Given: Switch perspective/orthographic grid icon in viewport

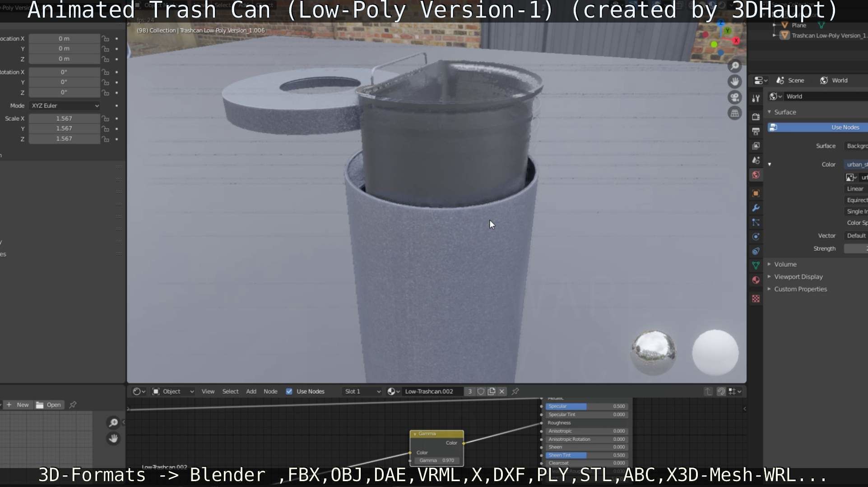Looking at the screenshot, I should [x=735, y=113].
